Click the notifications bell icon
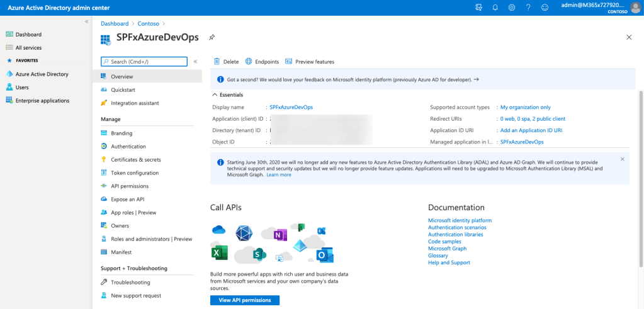The width and height of the screenshot is (644, 309). coord(495,8)
